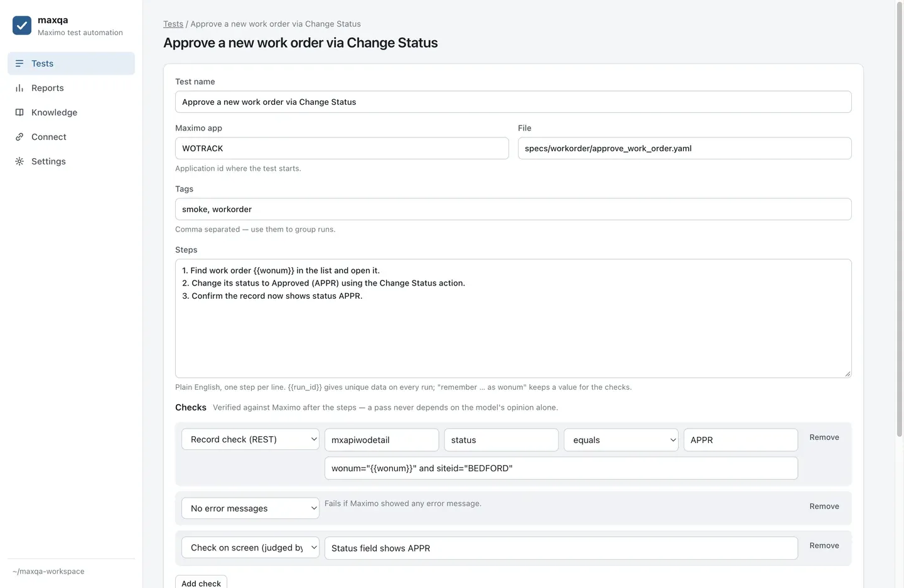
Task: Click the APPR expected value field
Action: tap(741, 440)
